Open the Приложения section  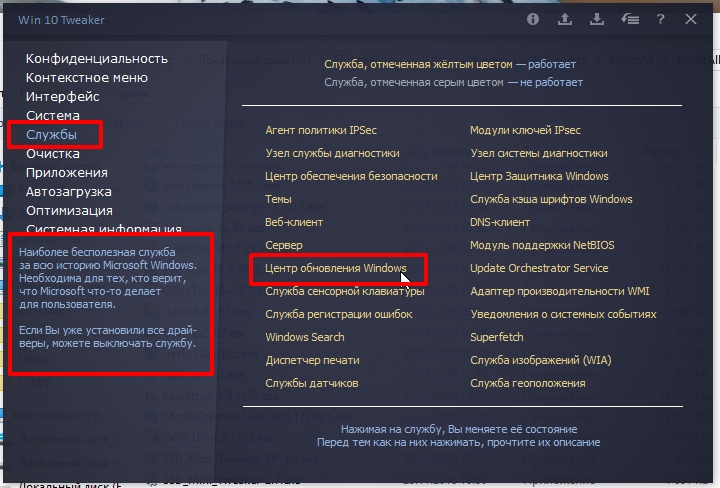point(67,173)
